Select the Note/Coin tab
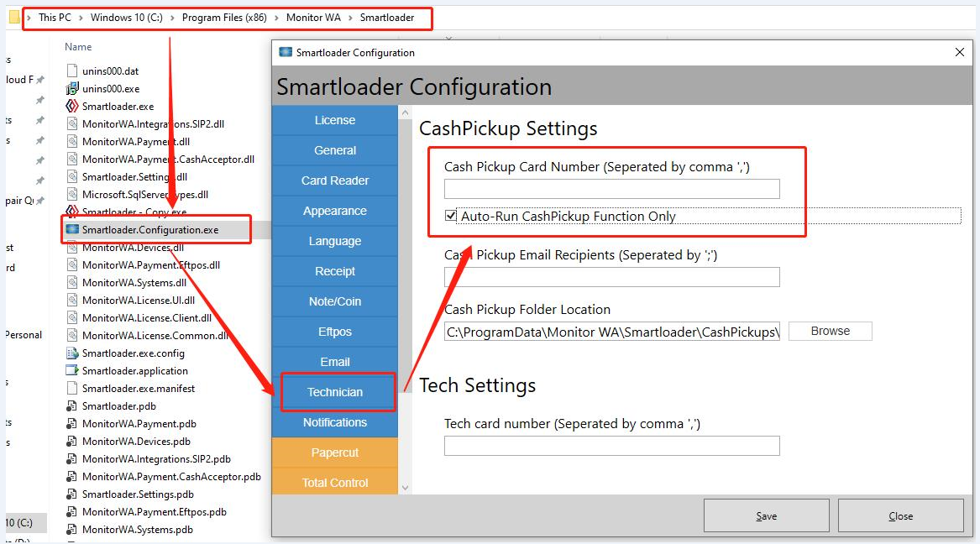This screenshot has height=544, width=980. (x=335, y=301)
